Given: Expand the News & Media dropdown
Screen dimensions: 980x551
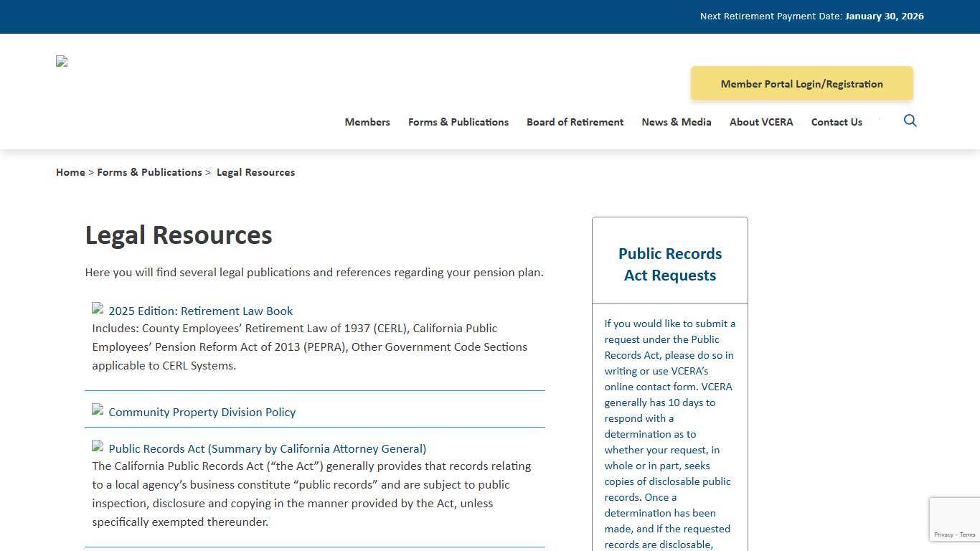Looking at the screenshot, I should tap(676, 122).
